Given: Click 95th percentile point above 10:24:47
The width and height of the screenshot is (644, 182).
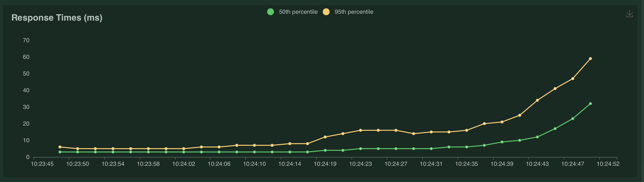Looking at the screenshot, I should (x=572, y=79).
